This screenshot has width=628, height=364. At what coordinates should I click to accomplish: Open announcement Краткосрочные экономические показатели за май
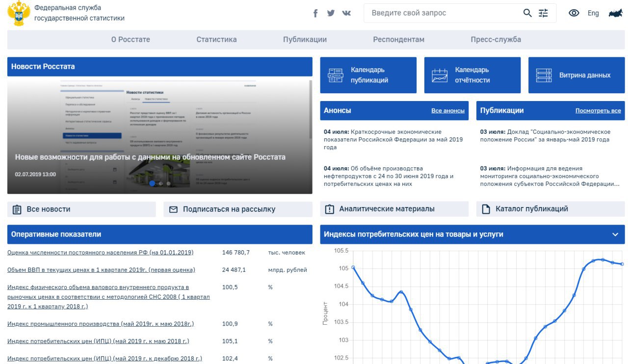[x=393, y=139]
